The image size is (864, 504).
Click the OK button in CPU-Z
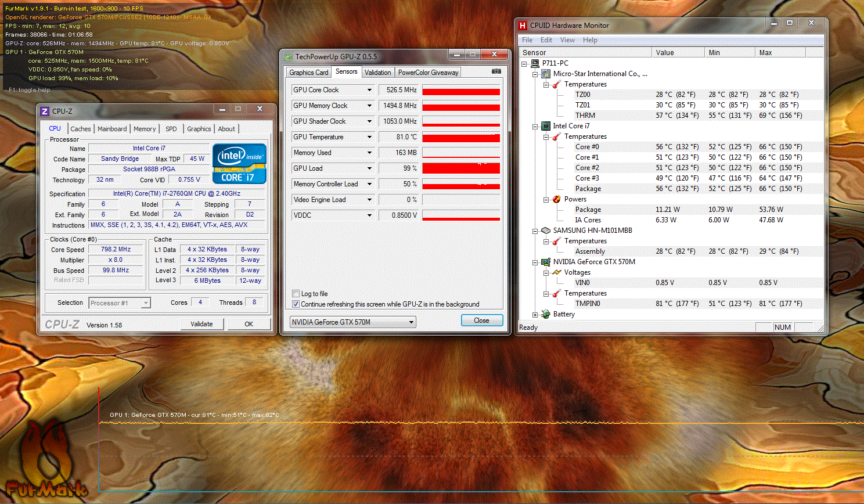pyautogui.click(x=249, y=324)
